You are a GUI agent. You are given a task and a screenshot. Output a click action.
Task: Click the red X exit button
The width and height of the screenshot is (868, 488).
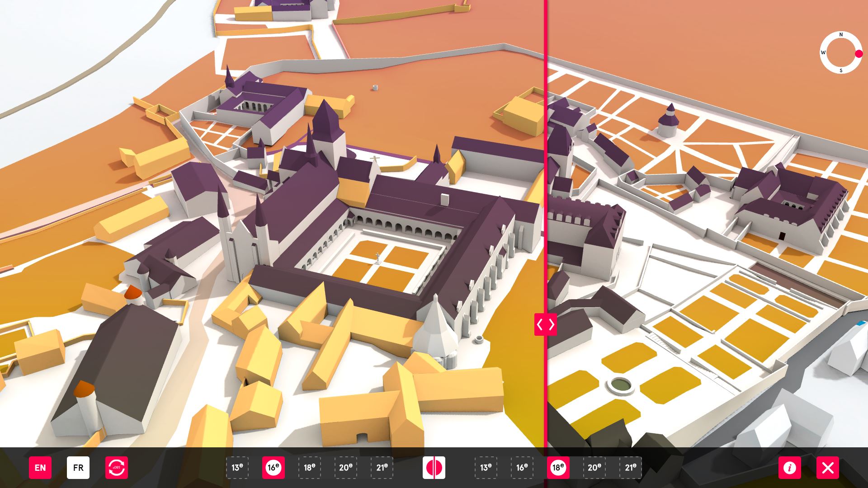828,468
